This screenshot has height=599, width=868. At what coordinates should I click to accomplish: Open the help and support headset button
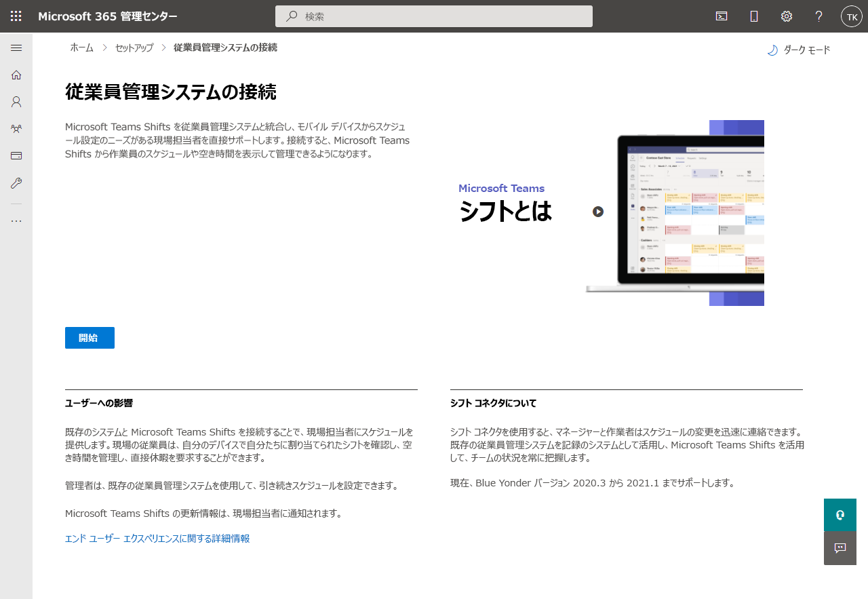point(840,515)
